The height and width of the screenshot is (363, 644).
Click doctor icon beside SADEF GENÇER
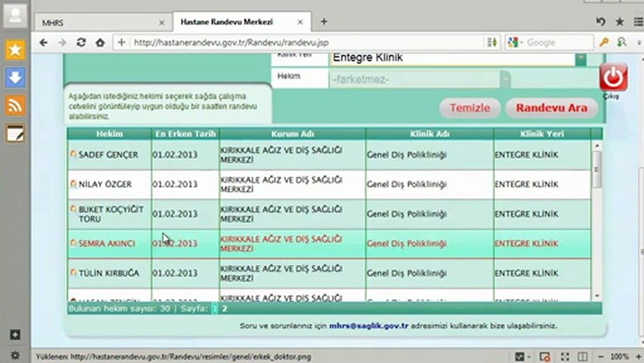click(x=74, y=154)
